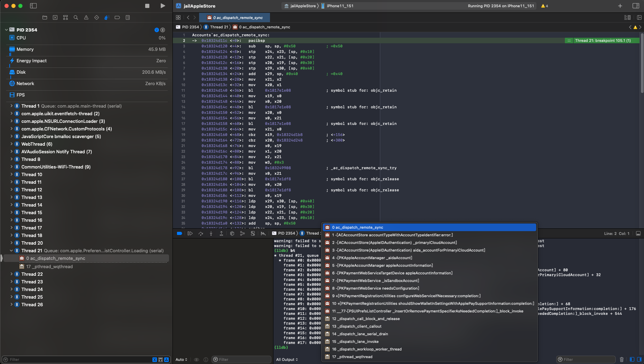Open the Project navigator folder icon
Screen dimensions: 644x364
pos(45,17)
